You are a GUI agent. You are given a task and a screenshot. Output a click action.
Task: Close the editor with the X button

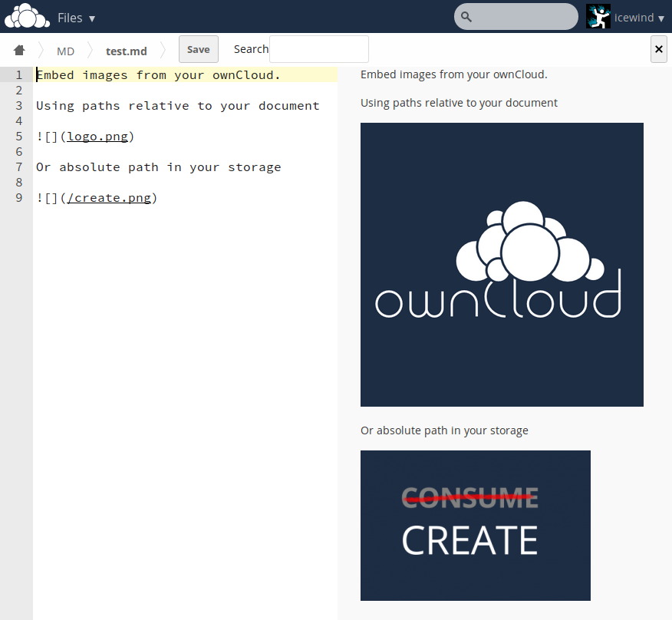(x=659, y=49)
